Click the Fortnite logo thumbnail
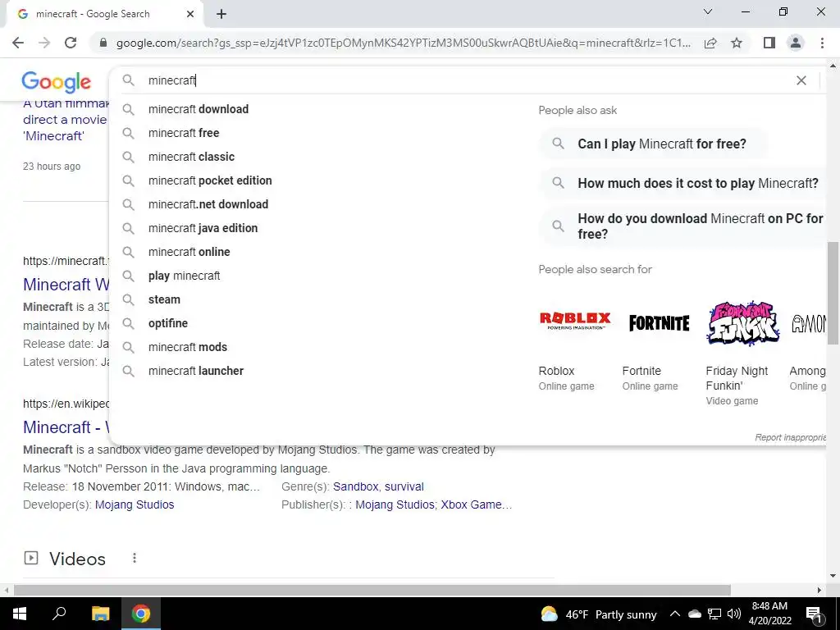This screenshot has height=630, width=840. [659, 323]
